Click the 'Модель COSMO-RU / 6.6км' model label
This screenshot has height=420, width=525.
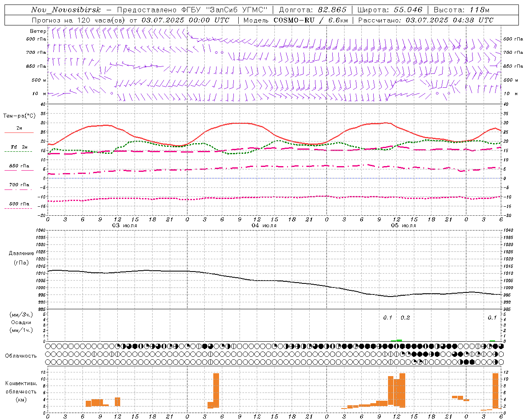[x=296, y=20]
